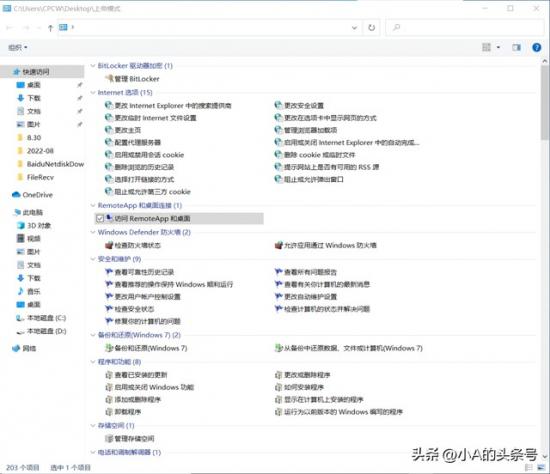Collapse RemoteApp 和桌面连接 group
This screenshot has width=550, height=474.
(x=93, y=205)
